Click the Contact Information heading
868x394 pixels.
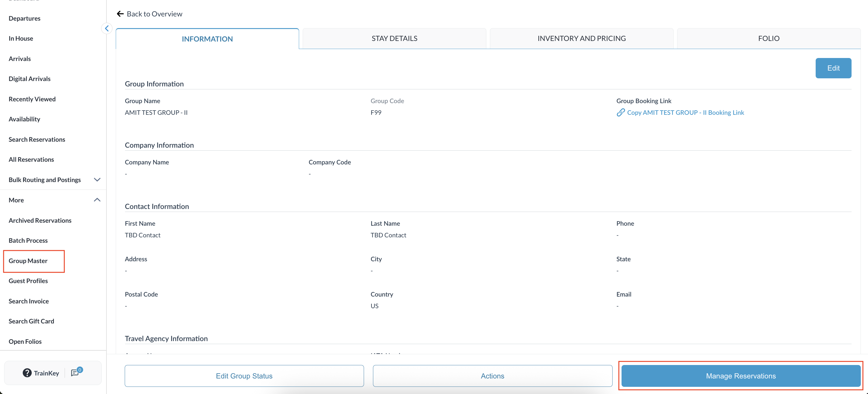(x=157, y=207)
